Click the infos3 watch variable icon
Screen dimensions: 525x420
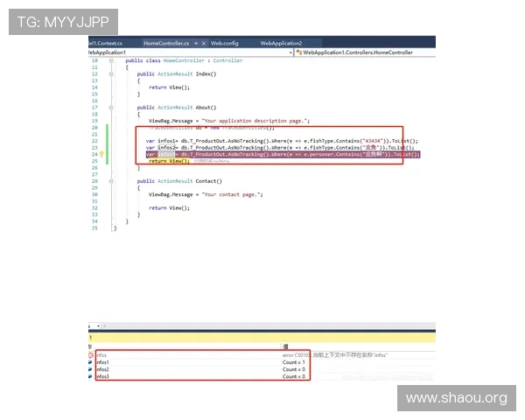click(x=89, y=376)
